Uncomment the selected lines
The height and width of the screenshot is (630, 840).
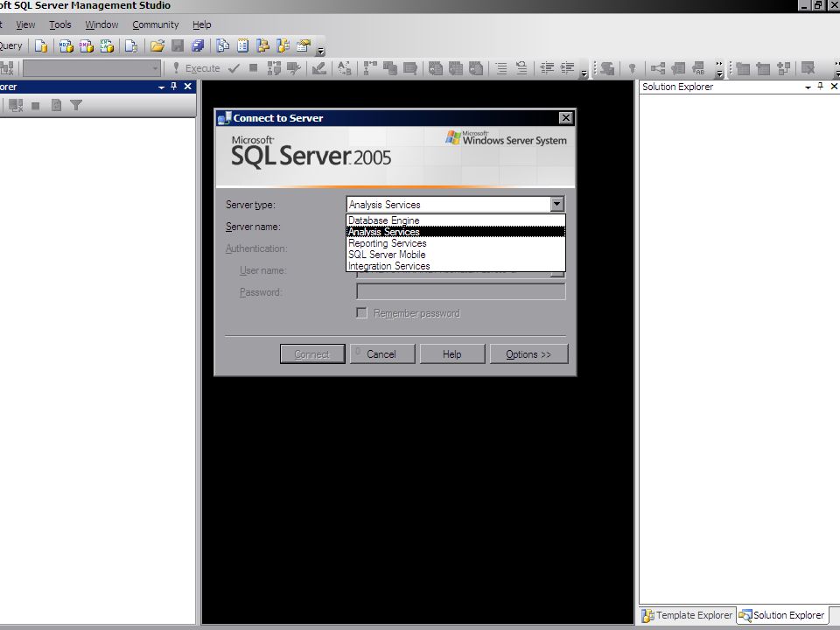click(521, 68)
